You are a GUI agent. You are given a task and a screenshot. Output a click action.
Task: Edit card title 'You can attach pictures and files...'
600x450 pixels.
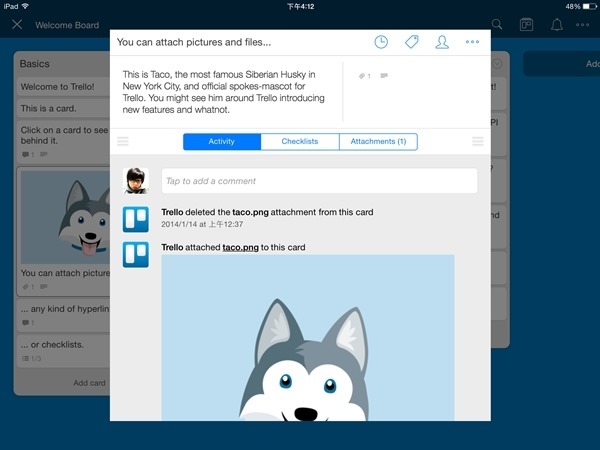pyautogui.click(x=194, y=42)
